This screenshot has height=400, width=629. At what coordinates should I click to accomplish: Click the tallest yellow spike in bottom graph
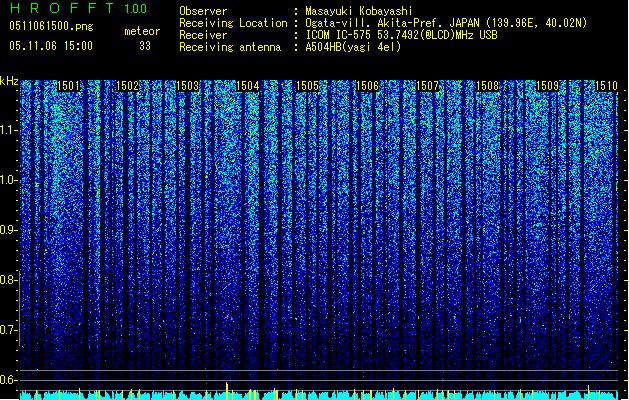(227, 391)
